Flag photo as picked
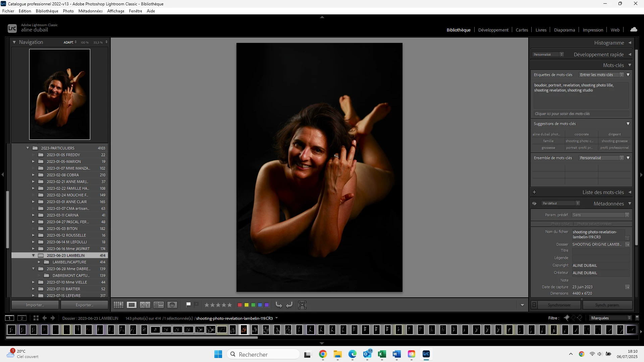The height and width of the screenshot is (362, 644). pyautogui.click(x=189, y=304)
